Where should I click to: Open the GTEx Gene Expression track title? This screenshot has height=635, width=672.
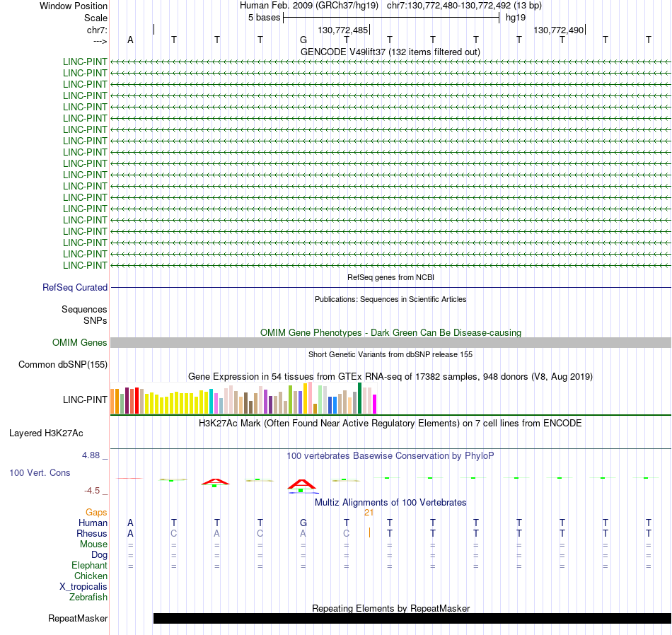[390, 377]
